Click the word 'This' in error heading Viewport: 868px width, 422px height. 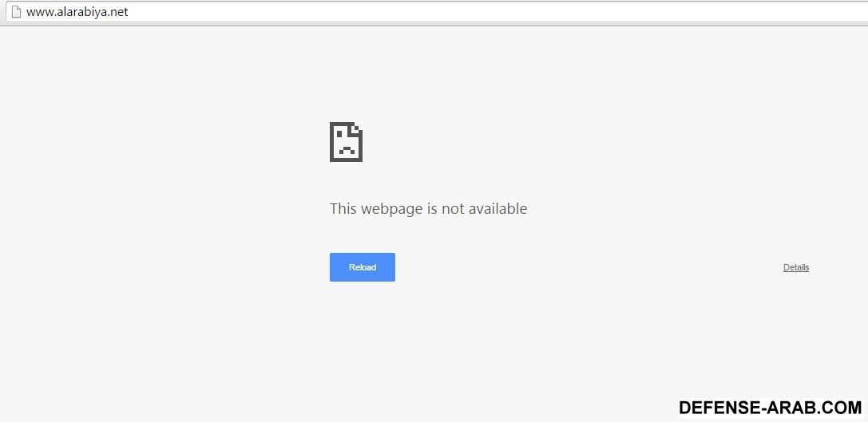pos(343,208)
